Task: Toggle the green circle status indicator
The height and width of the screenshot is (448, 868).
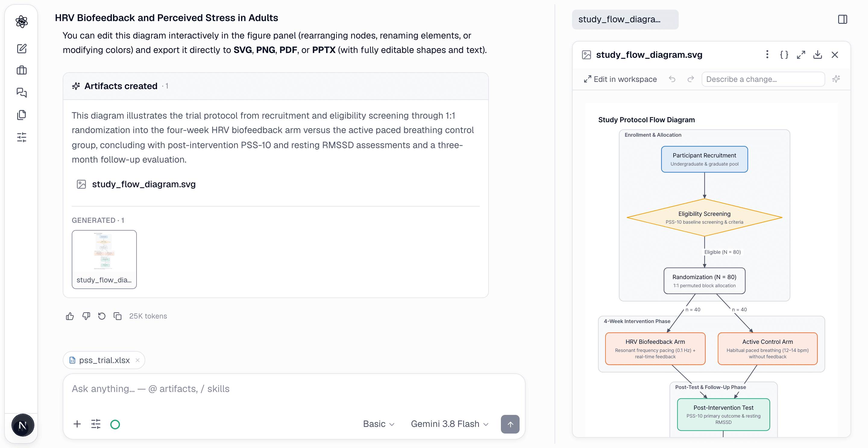Action: [x=115, y=424]
